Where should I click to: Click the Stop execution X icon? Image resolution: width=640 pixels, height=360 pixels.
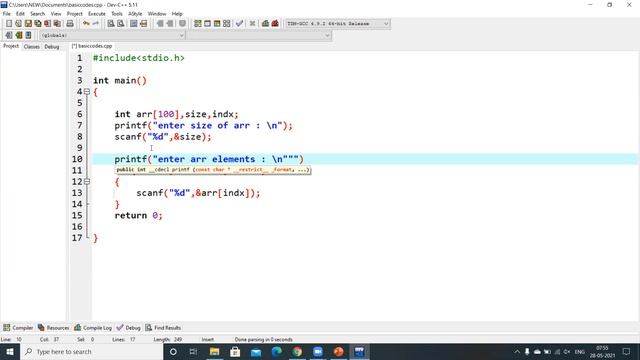point(252,24)
